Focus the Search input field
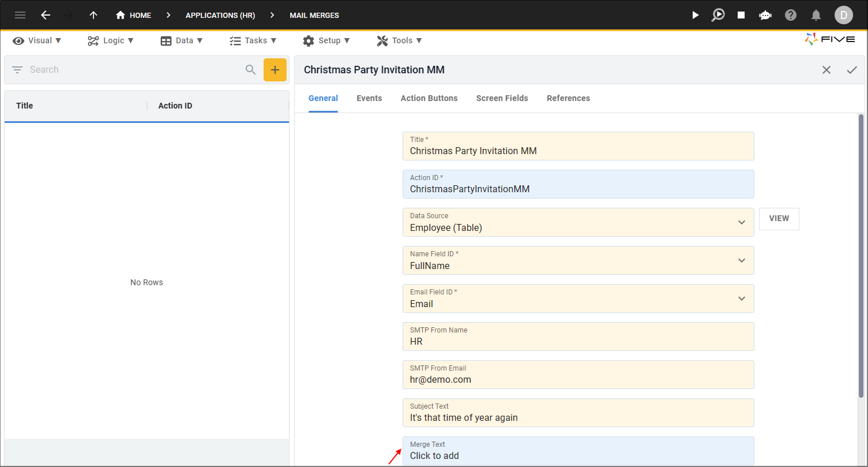The width and height of the screenshot is (868, 467). 133,70
